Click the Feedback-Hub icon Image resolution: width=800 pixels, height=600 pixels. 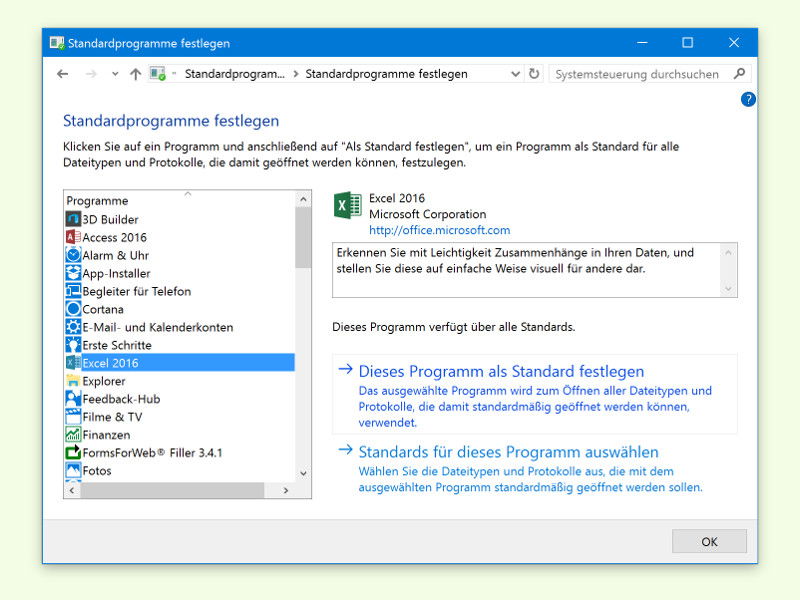(x=73, y=399)
